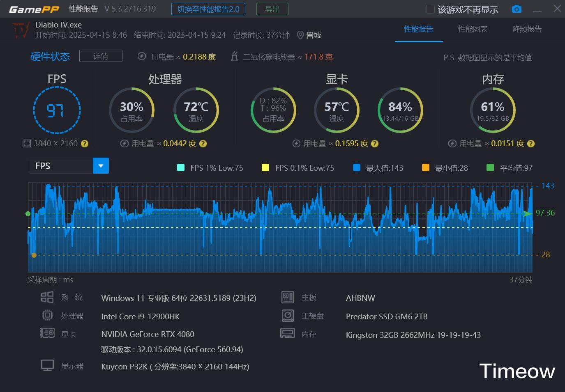Click the help icon next to 3840 x 2160
The width and height of the screenshot is (565, 392).
point(85,144)
